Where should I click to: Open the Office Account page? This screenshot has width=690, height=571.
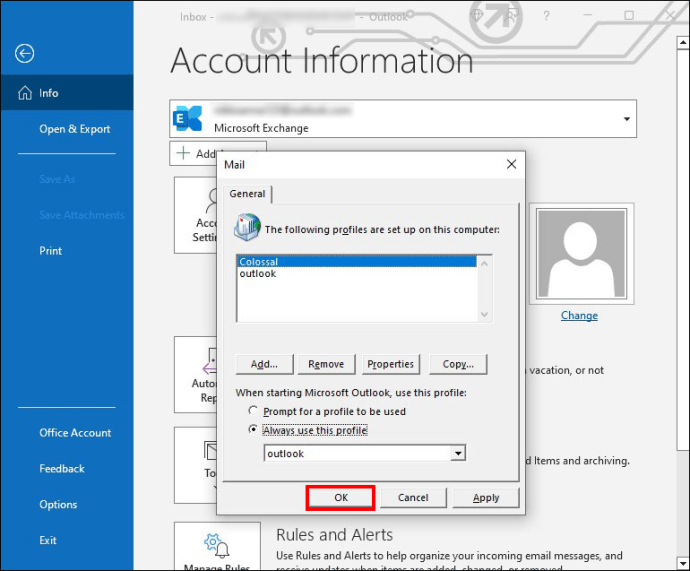tap(75, 433)
